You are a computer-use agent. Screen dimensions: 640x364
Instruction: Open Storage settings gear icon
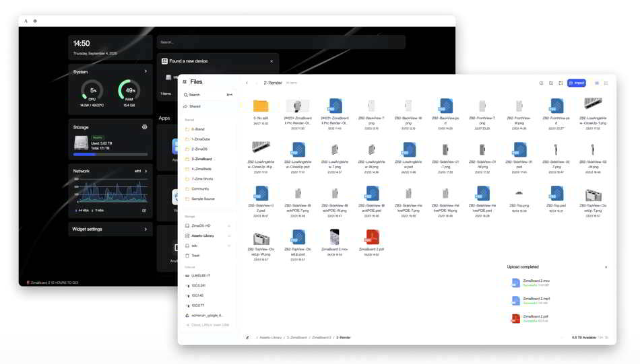click(x=144, y=127)
